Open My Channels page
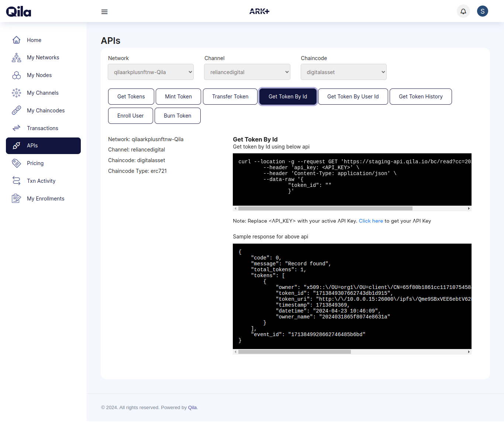The width and height of the screenshot is (504, 422). (43, 93)
